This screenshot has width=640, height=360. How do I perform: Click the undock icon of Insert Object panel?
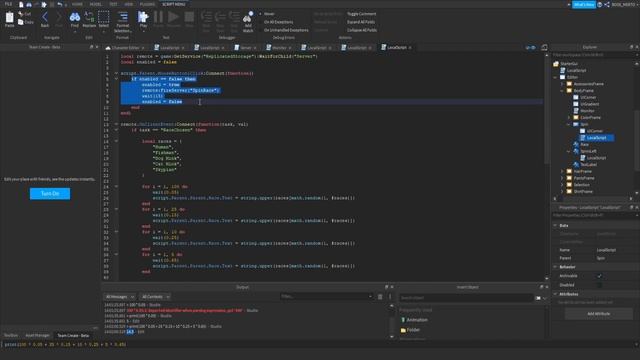pyautogui.click(x=541, y=287)
